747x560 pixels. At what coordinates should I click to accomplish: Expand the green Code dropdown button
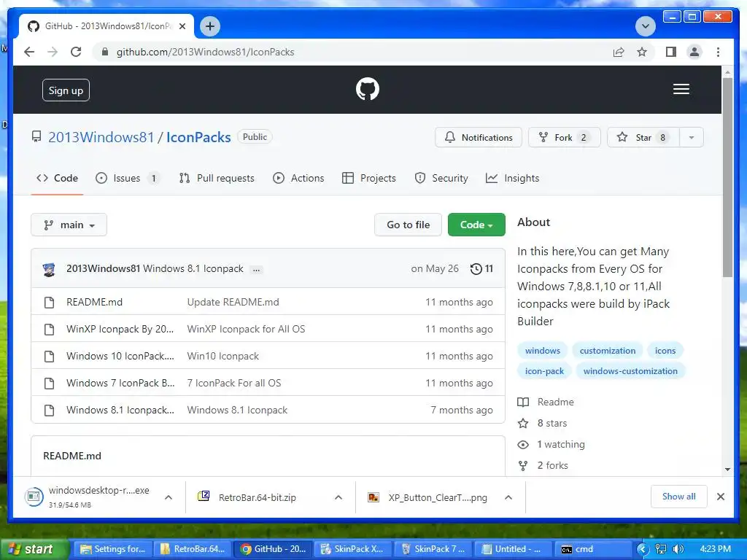[476, 225]
